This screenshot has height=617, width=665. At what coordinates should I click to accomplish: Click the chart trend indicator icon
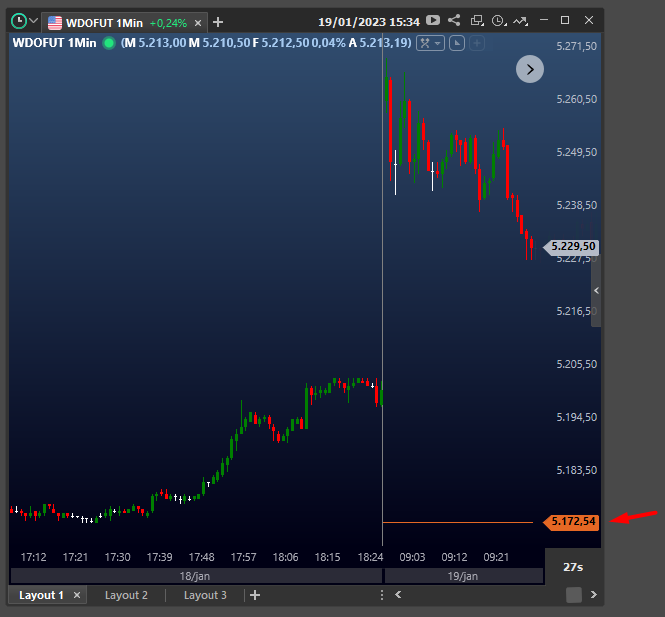click(520, 20)
